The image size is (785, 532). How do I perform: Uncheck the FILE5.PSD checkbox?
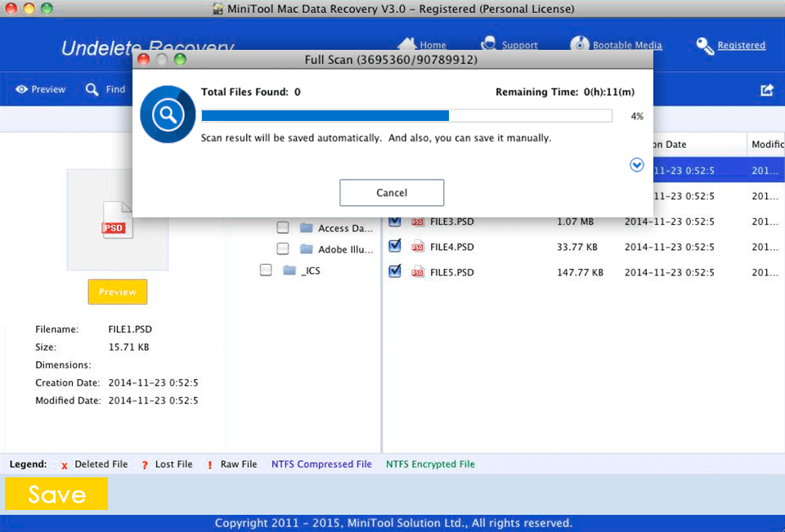click(395, 271)
